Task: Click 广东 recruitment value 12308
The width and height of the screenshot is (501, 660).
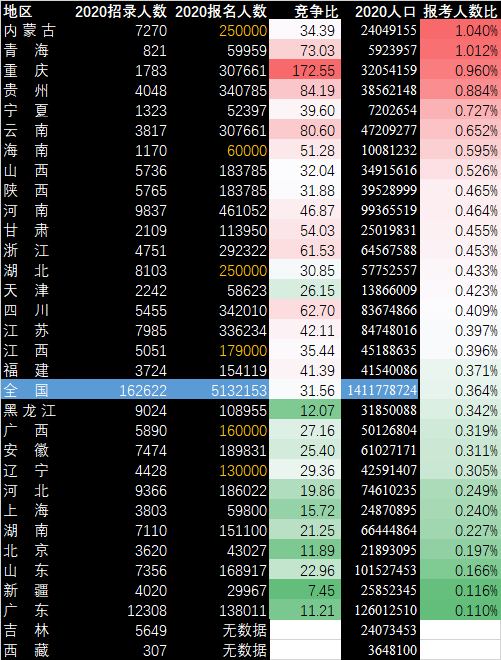Action: coord(147,611)
